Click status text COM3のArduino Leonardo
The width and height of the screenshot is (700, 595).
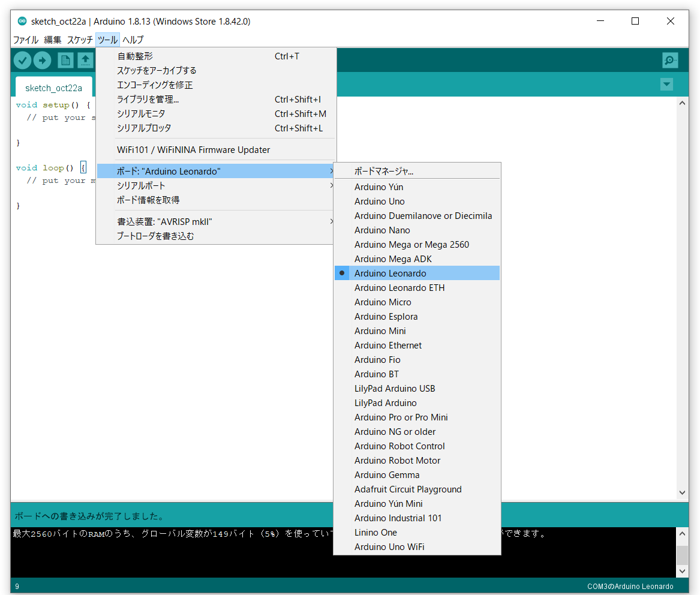coord(630,586)
